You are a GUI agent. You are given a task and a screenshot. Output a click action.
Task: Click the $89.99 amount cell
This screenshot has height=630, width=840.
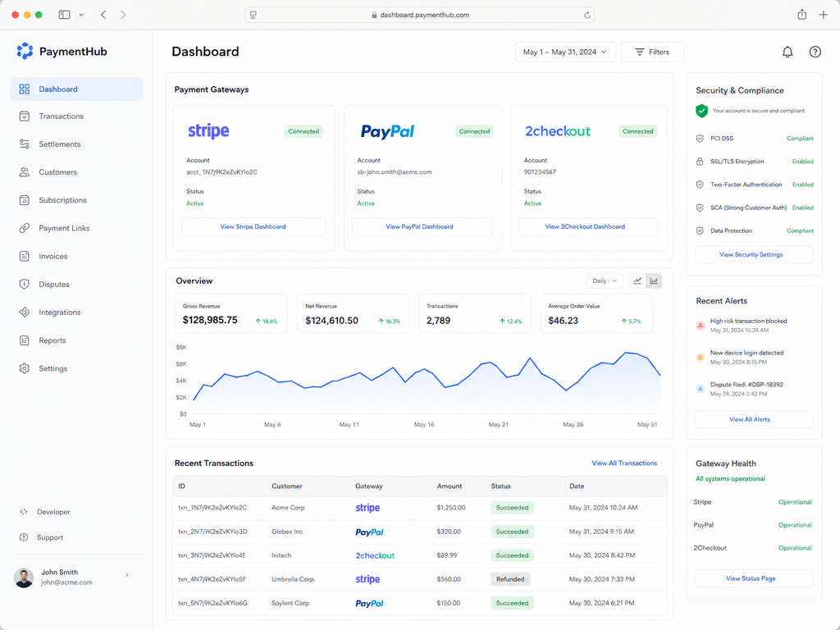[x=447, y=555]
